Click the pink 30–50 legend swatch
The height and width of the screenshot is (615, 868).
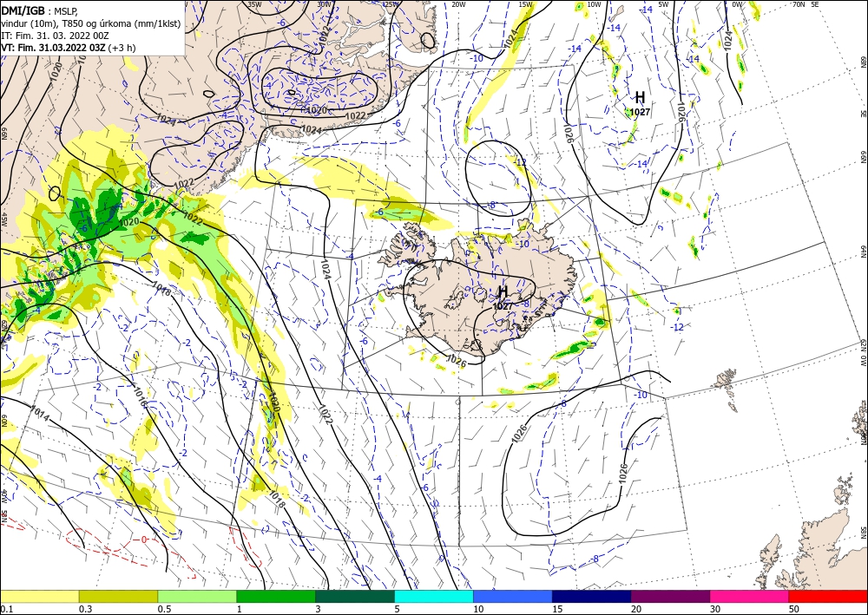(750, 596)
